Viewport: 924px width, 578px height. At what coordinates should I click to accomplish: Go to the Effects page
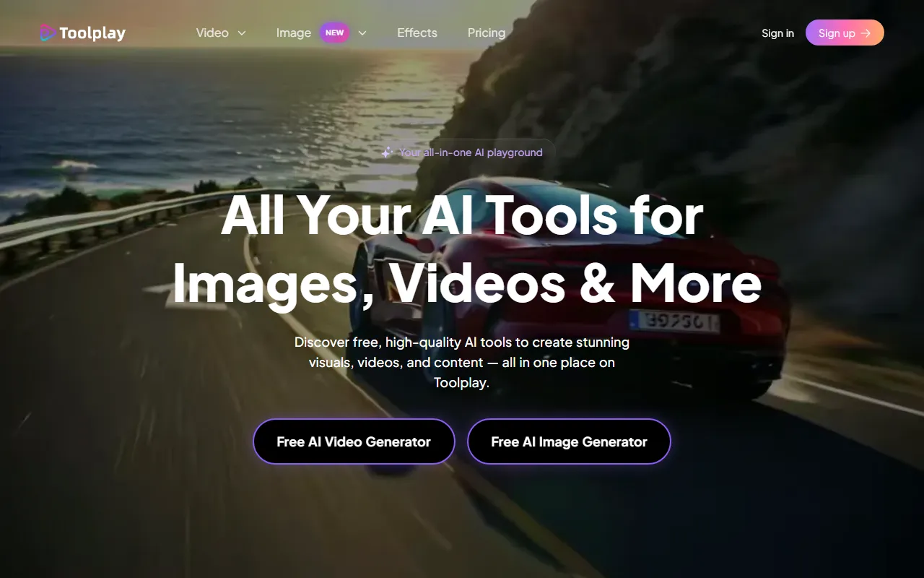[417, 33]
